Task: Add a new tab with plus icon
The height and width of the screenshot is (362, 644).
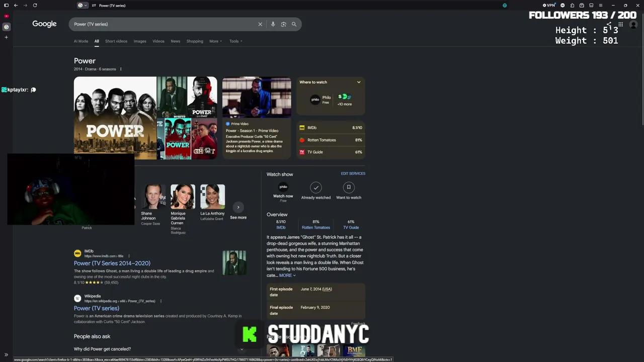Action: click(6, 37)
